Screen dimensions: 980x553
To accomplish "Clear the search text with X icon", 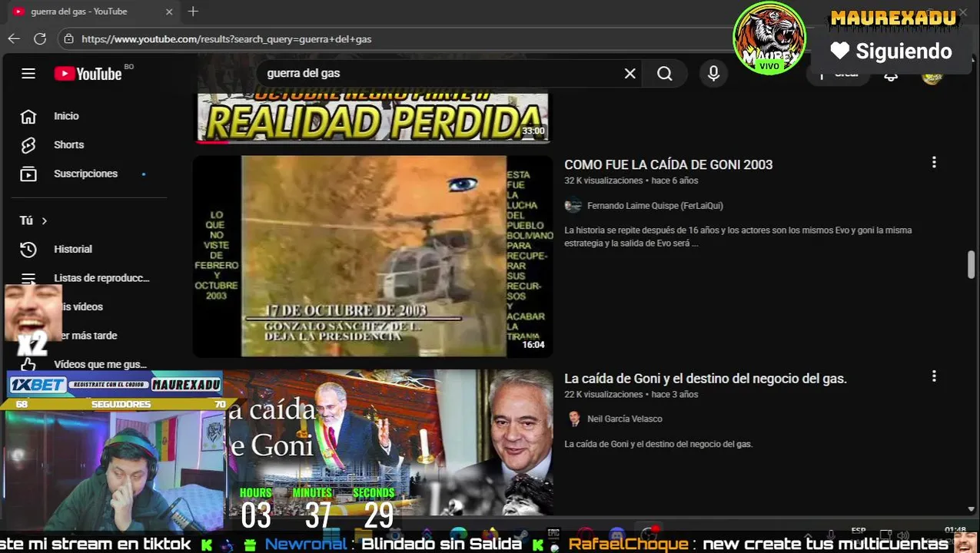I will coord(630,74).
